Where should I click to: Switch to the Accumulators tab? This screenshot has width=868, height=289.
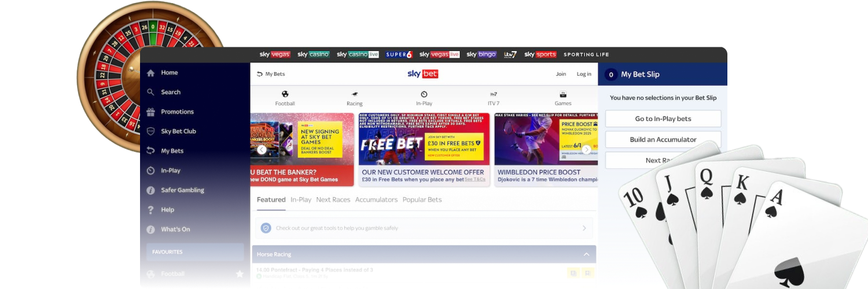[377, 200]
